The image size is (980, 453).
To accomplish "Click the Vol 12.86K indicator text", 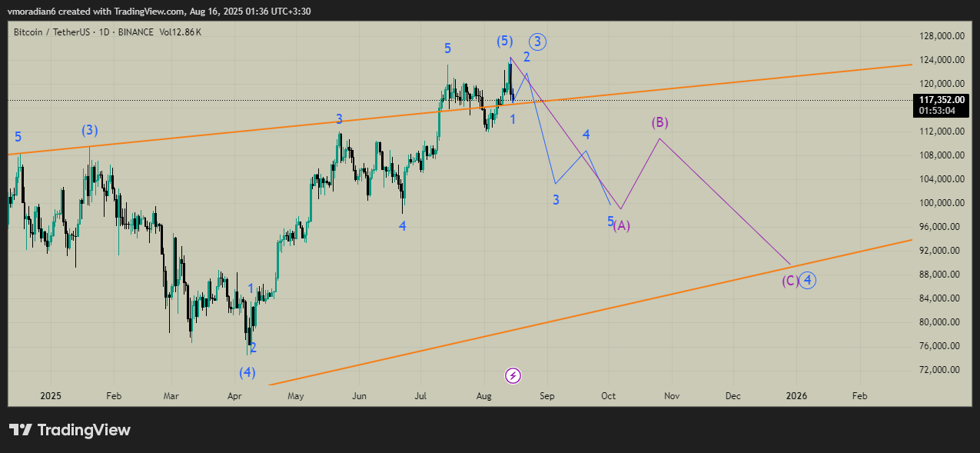I will click(x=181, y=32).
